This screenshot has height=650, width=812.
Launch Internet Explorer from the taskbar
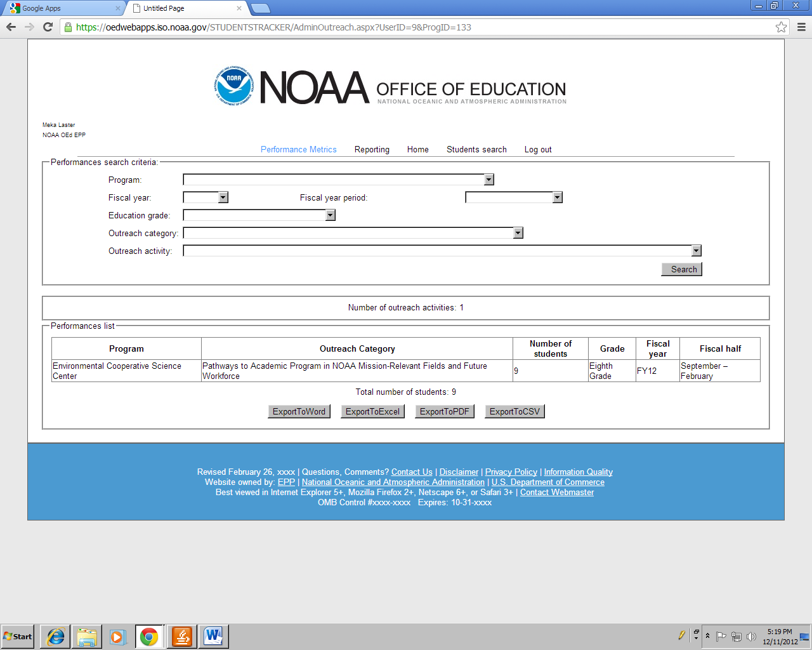56,636
